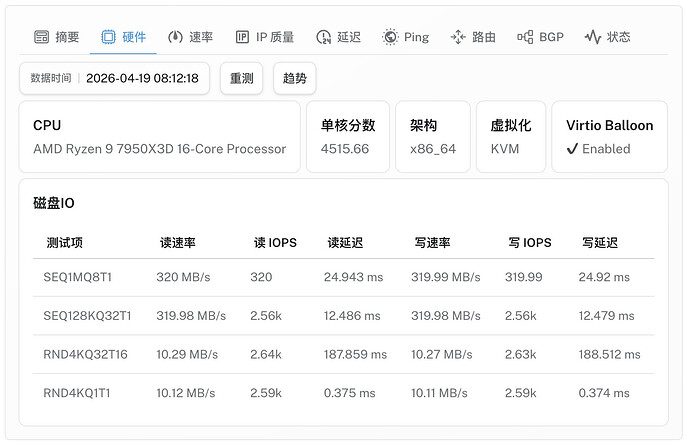Click the Virtio Balloon heading
The image size is (690, 443).
(x=609, y=125)
